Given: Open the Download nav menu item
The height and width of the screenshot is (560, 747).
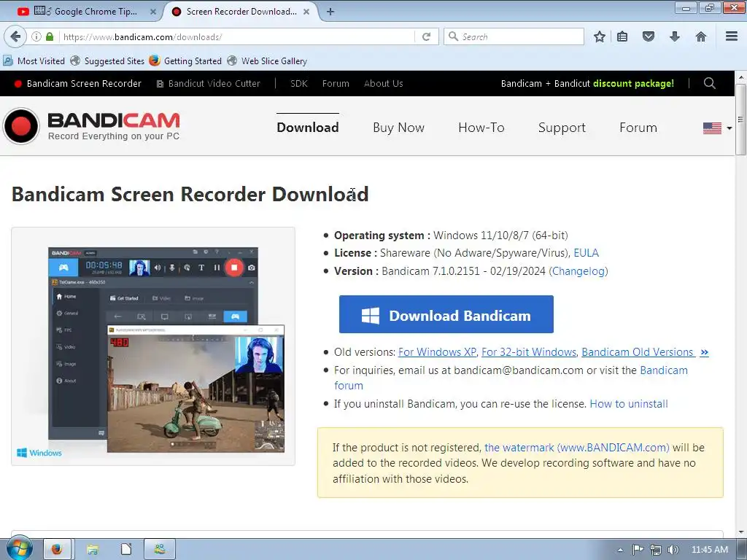Looking at the screenshot, I should point(308,128).
